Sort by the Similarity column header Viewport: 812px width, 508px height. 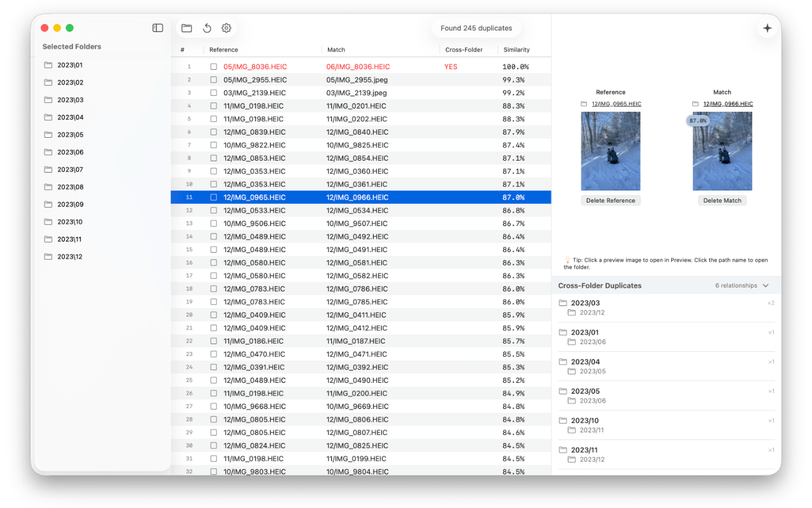click(x=516, y=50)
